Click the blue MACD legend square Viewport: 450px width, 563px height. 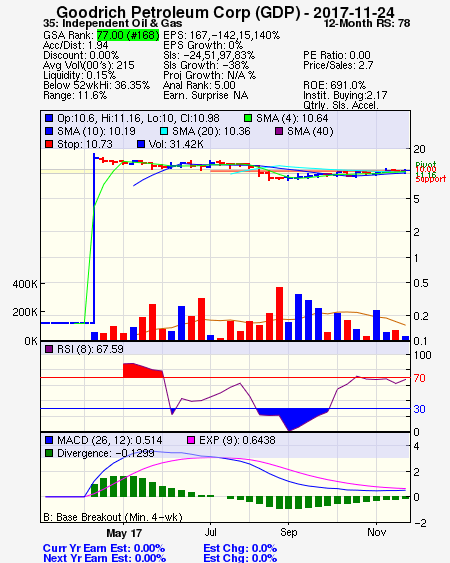click(x=49, y=440)
